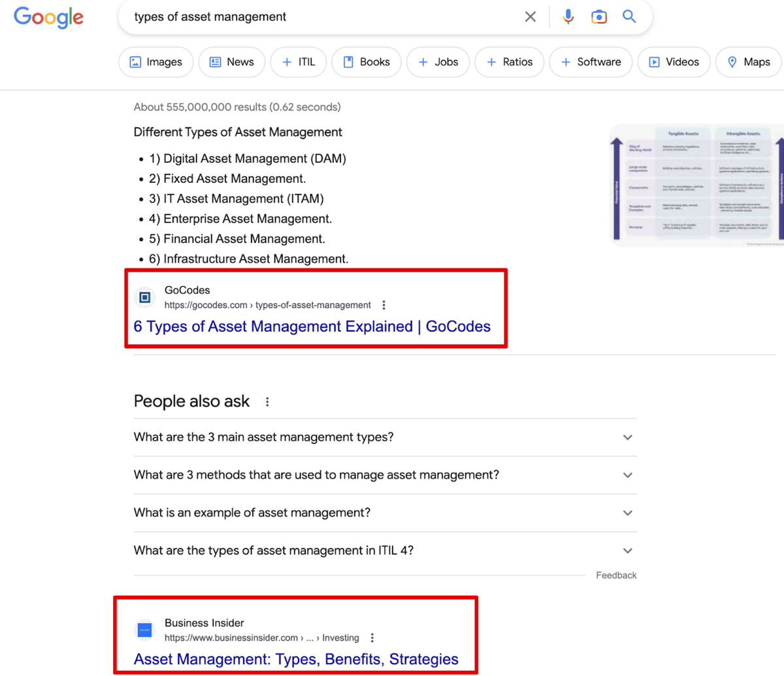
Task: Click the featured snippet table thumbnail
Action: [696, 185]
